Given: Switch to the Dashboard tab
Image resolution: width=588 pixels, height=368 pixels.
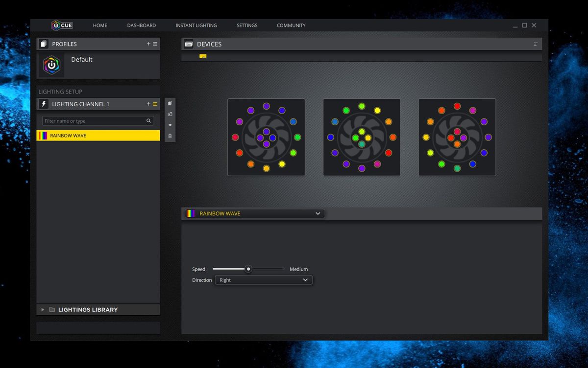Looking at the screenshot, I should (141, 25).
